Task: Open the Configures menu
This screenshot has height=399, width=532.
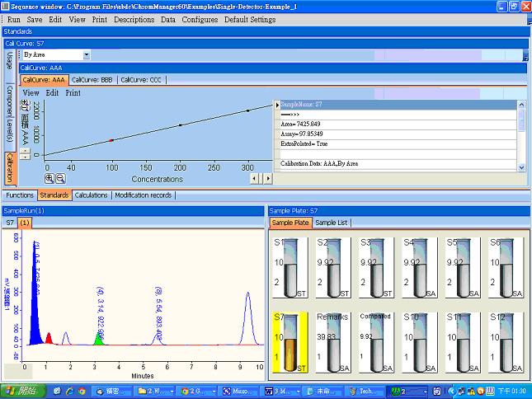Action: (200, 20)
